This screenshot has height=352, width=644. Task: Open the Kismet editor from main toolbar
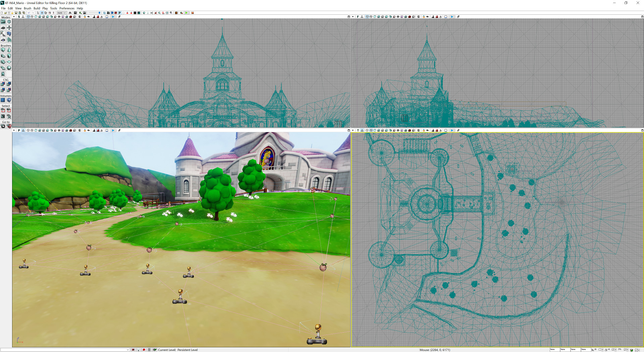[80, 13]
